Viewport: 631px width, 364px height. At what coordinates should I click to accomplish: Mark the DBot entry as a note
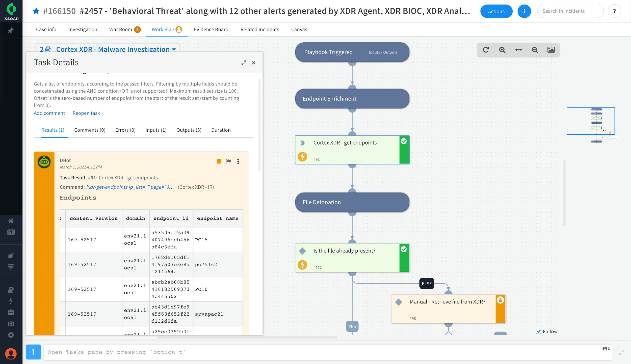[x=219, y=161]
